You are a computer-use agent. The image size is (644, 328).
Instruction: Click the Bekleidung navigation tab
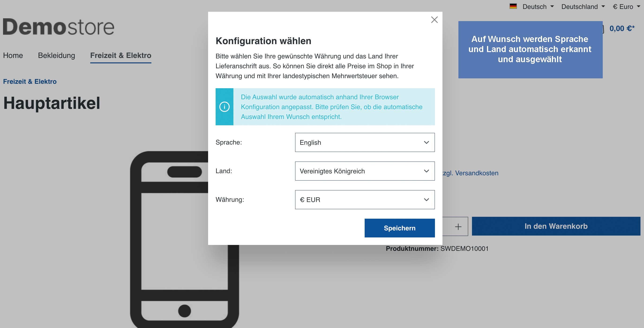coord(56,55)
